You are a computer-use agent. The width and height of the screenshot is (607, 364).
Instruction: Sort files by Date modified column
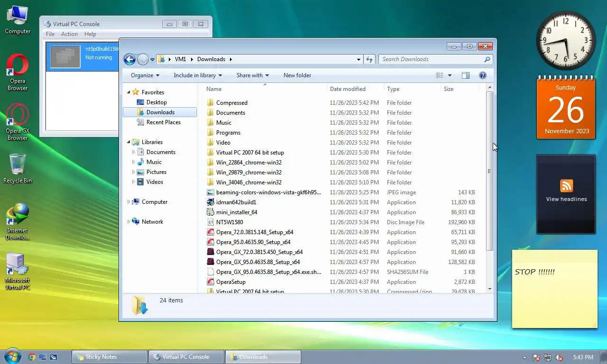point(356,89)
